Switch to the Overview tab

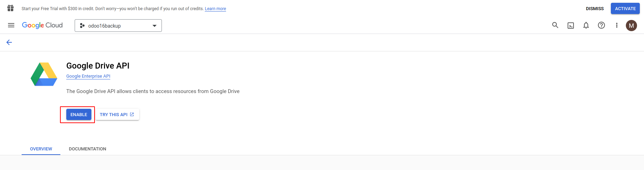41,149
